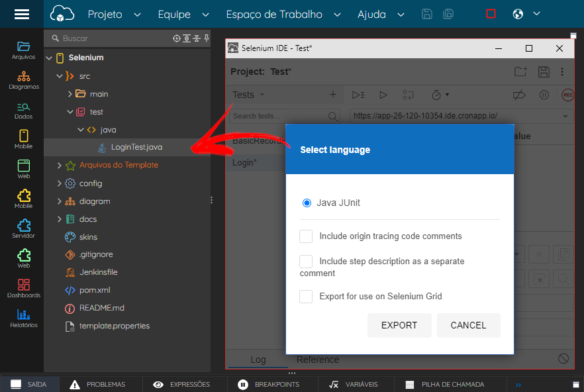Open Arquivos panel in sidebar

tap(23, 50)
